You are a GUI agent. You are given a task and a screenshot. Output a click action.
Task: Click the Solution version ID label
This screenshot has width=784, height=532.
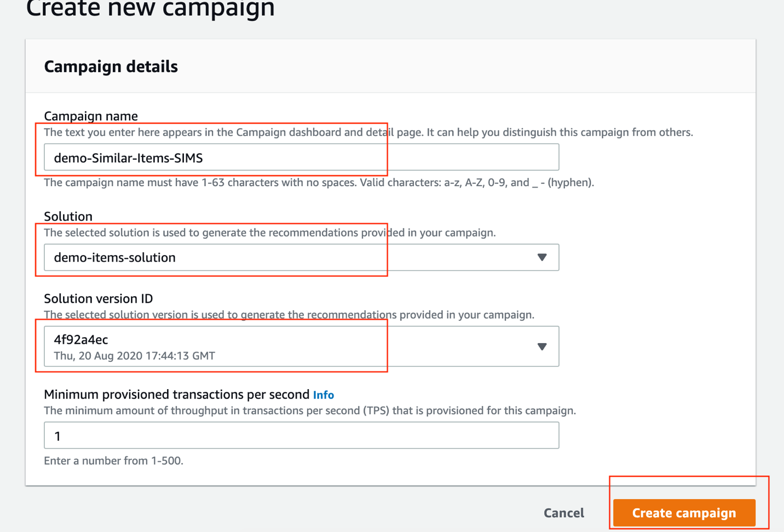click(99, 298)
